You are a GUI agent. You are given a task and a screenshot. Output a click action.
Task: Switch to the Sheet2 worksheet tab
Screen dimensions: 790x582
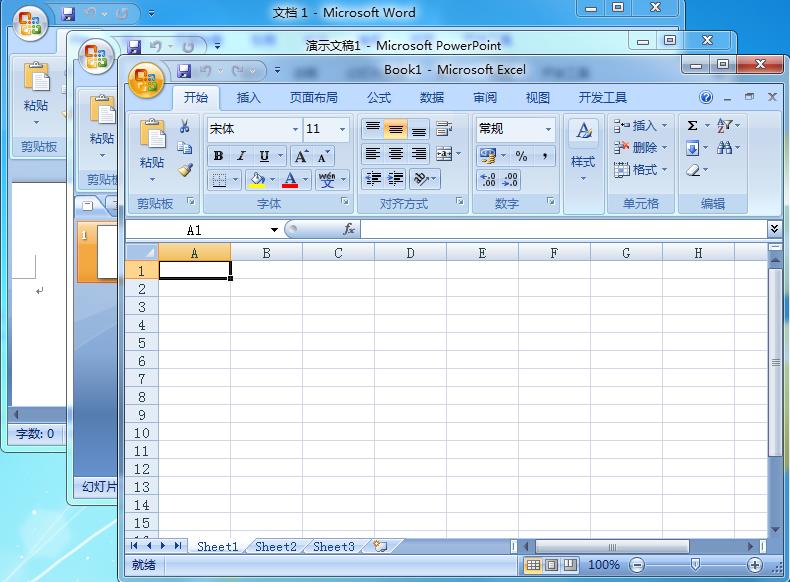click(275, 547)
